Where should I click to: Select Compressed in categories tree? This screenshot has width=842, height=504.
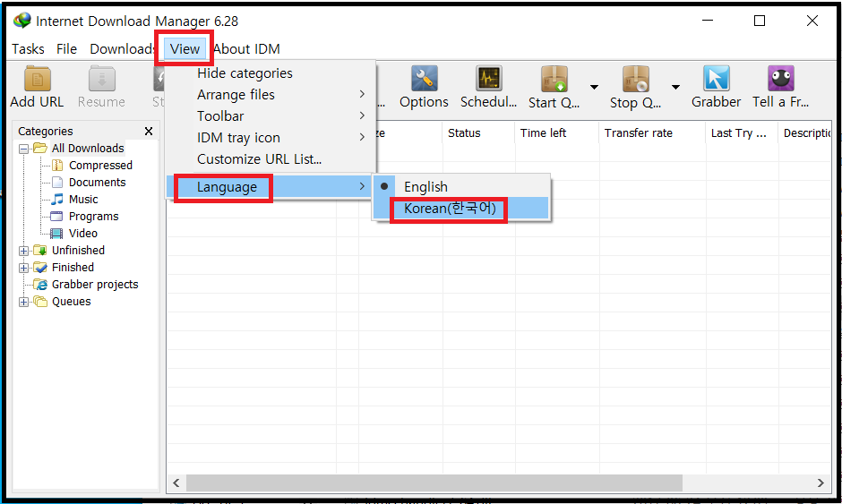pos(100,165)
